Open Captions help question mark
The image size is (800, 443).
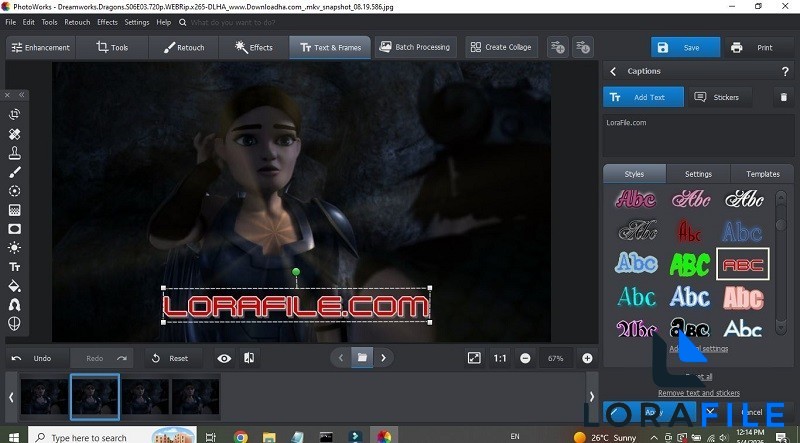785,72
